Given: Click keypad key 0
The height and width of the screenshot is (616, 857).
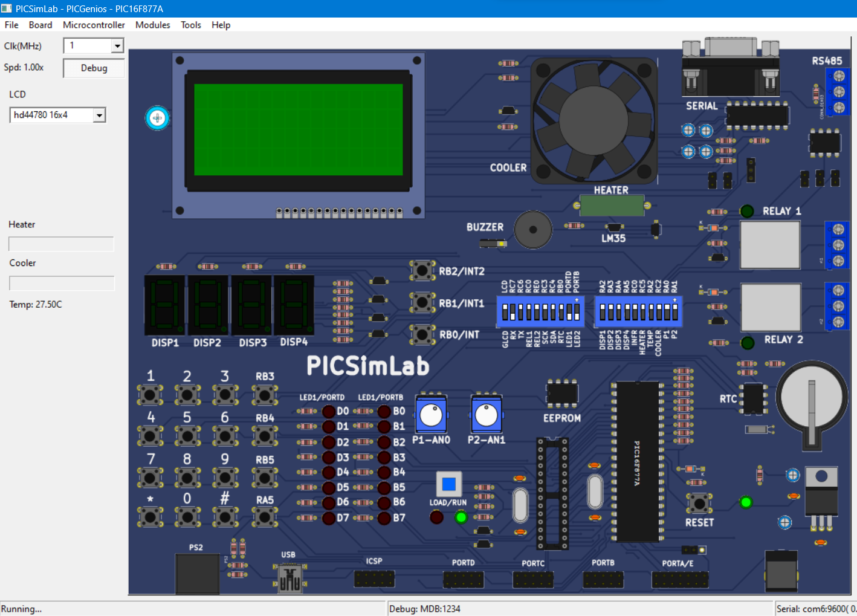Looking at the screenshot, I should tap(187, 517).
